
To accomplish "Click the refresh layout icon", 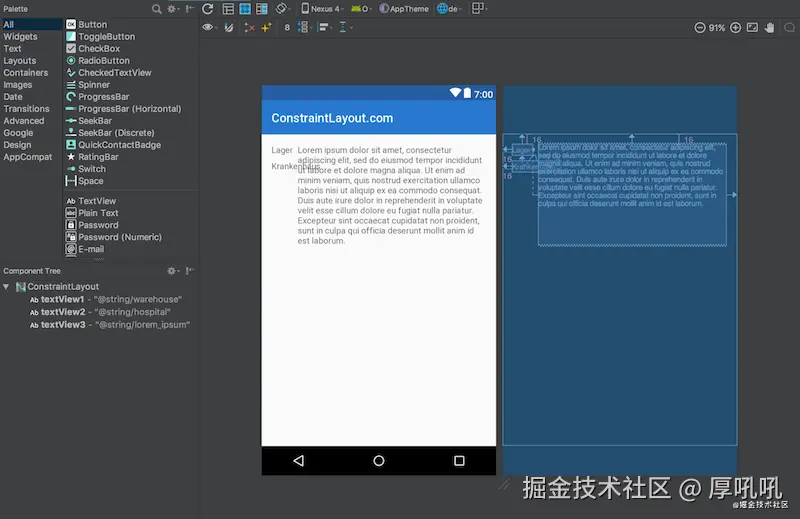I will click(x=207, y=9).
